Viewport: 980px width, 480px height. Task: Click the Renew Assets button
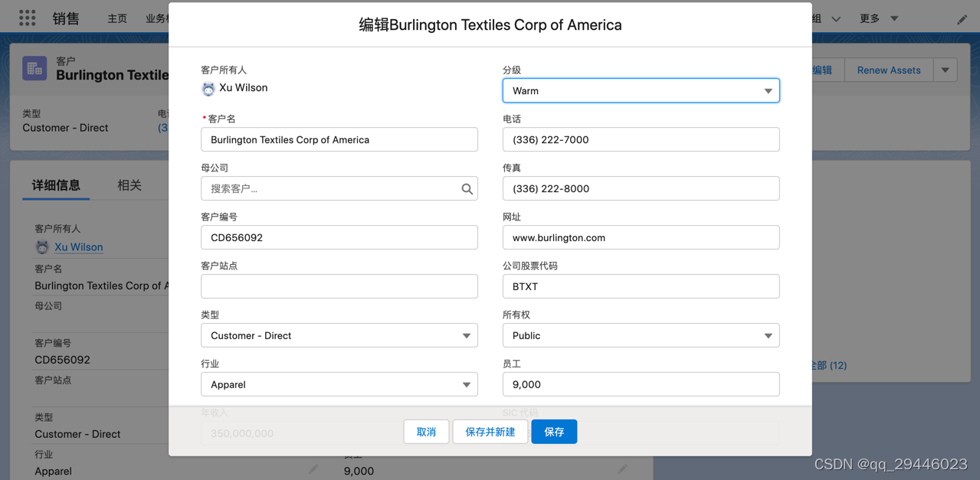tap(889, 70)
